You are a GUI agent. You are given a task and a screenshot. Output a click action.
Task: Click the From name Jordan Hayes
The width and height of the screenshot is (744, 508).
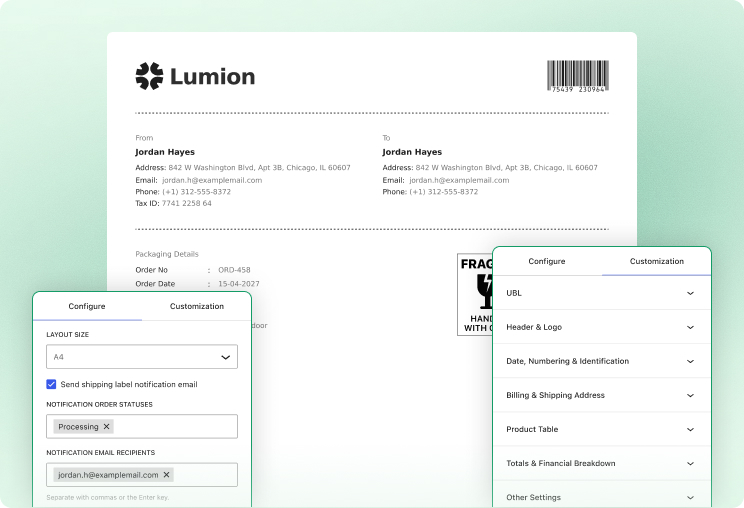pyautogui.click(x=165, y=152)
